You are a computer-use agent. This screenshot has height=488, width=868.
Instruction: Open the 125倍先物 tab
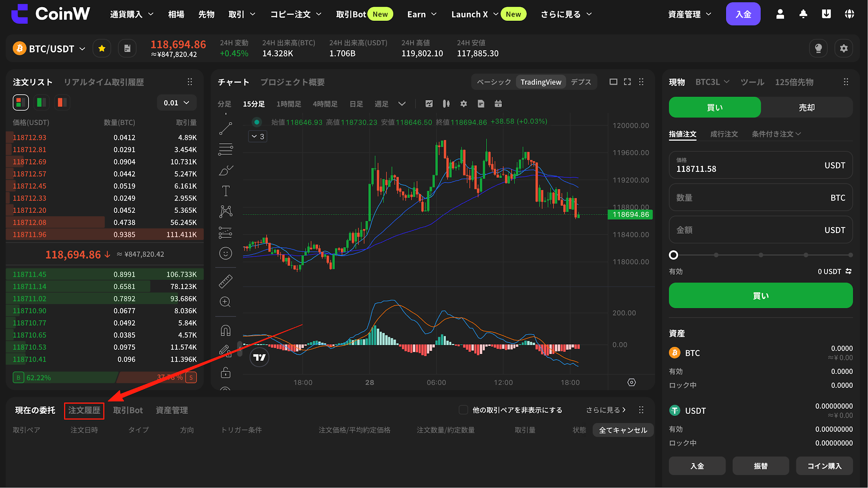(794, 82)
